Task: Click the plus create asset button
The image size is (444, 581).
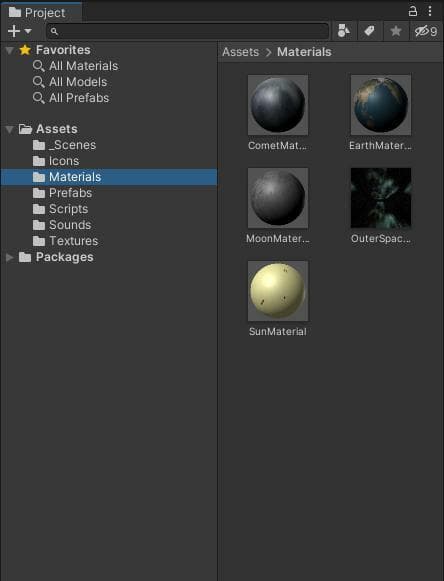Action: [x=14, y=31]
